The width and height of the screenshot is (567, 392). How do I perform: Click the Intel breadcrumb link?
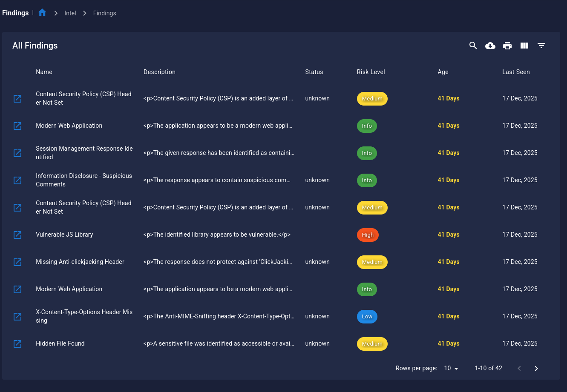(x=70, y=13)
